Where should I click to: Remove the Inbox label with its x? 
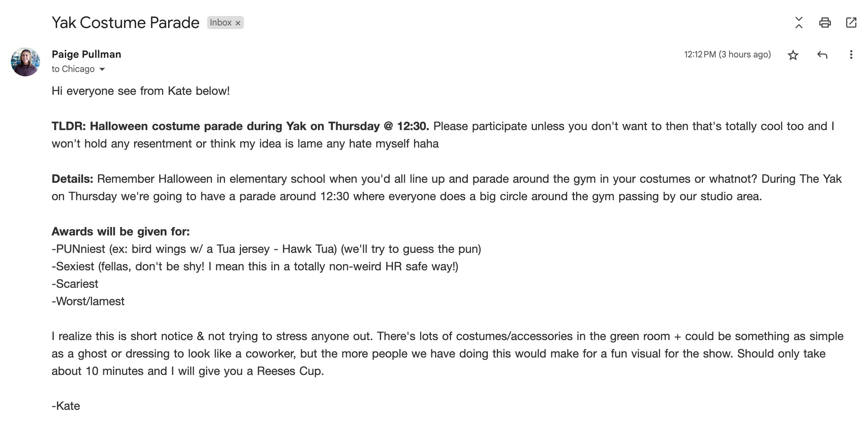238,23
